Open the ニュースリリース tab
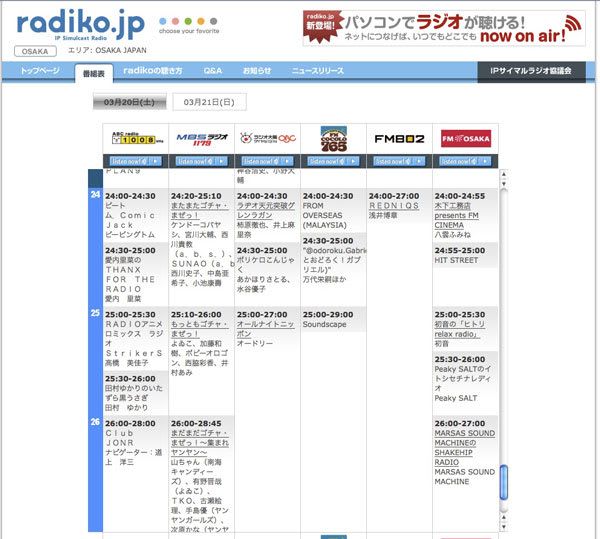This screenshot has width=600, height=539. pyautogui.click(x=318, y=71)
